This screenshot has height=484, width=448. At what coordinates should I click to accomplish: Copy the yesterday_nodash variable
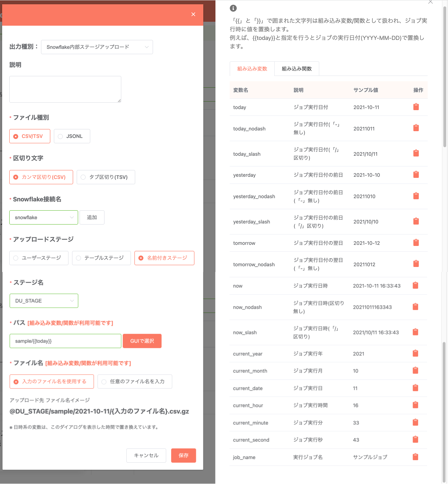[416, 196]
